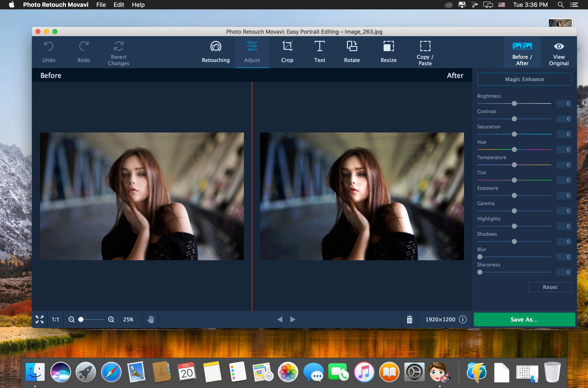Open the Help menu
Image resolution: width=588 pixels, height=388 pixels.
coord(138,5)
